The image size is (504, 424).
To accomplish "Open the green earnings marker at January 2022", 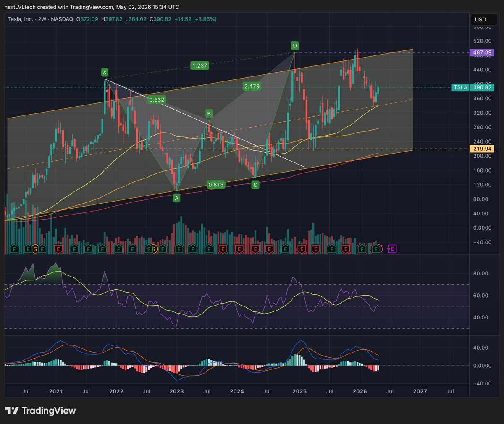I will click(118, 249).
